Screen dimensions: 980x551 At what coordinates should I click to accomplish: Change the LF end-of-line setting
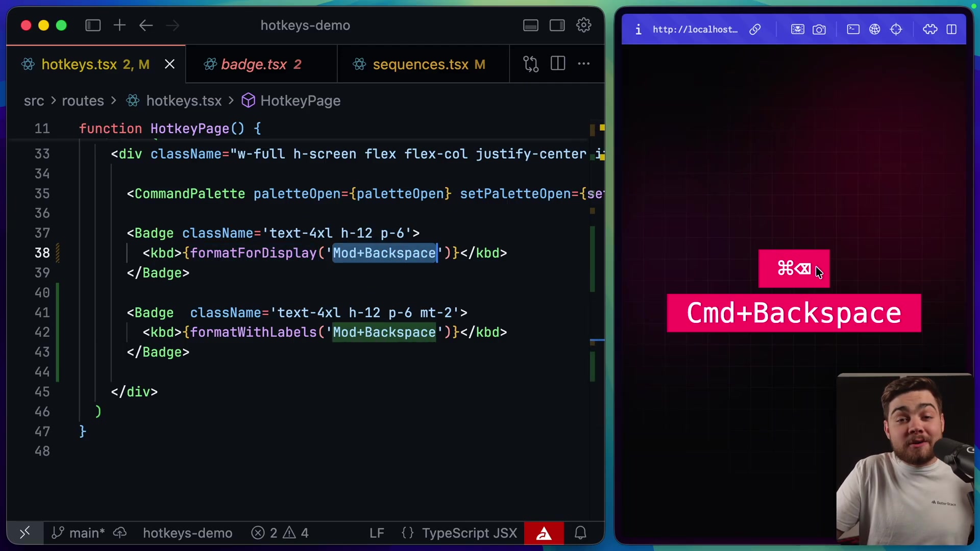tap(377, 533)
